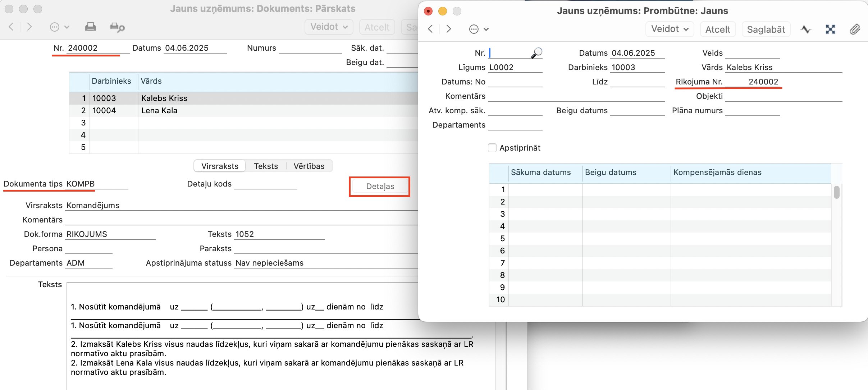
Task: Click Apstiprinājuma statuss field Nav nepieciešams
Action: (x=326, y=263)
